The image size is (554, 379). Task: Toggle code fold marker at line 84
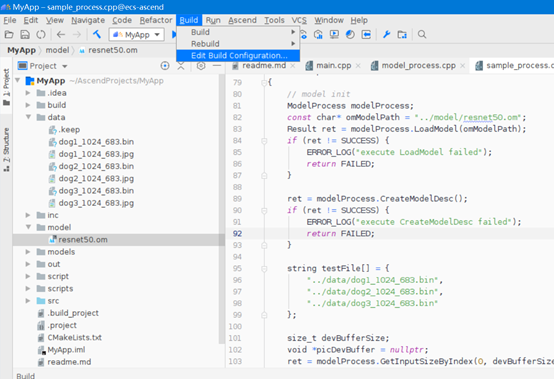coord(264,141)
